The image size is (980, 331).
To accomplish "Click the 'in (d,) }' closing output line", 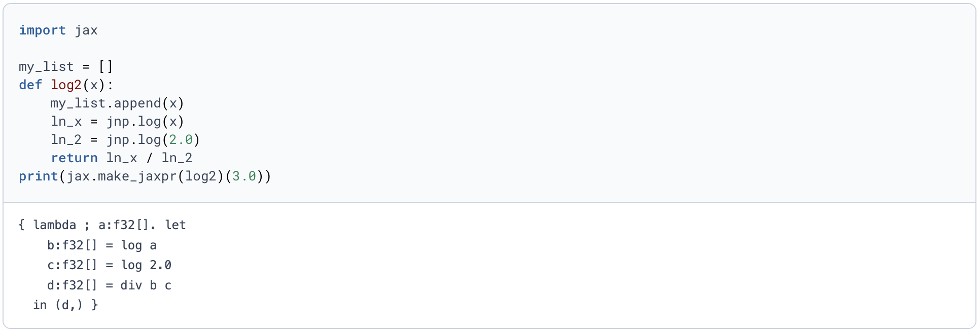I will click(x=65, y=305).
